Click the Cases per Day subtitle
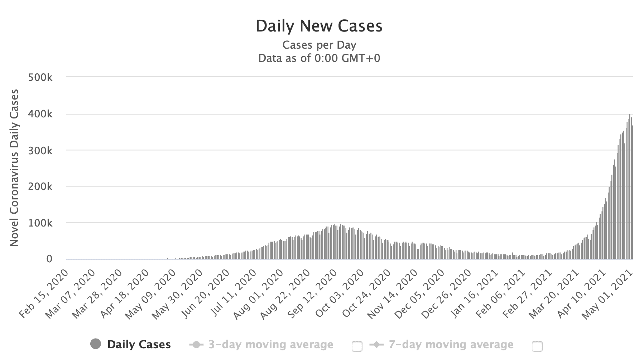 [319, 45]
